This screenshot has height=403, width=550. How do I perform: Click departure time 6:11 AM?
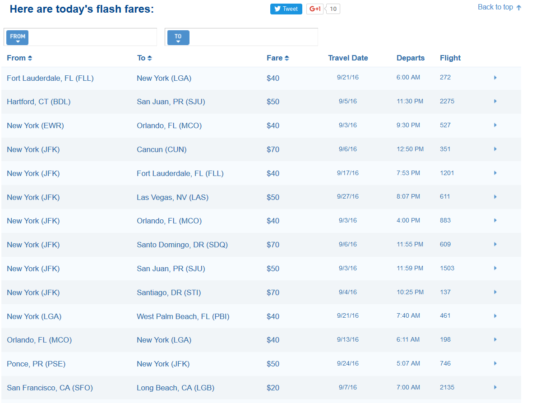(408, 340)
